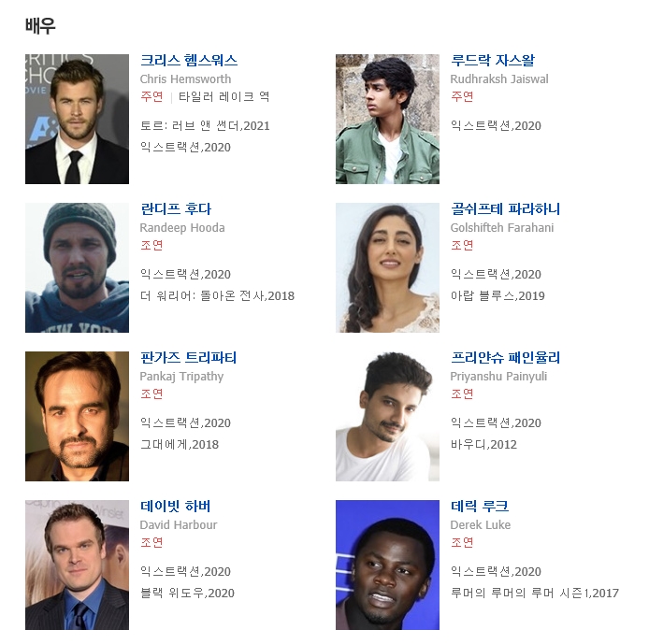Select Priyanshu Painyuli's photo thumbnail
This screenshot has height=644, width=649.
pos(387,417)
